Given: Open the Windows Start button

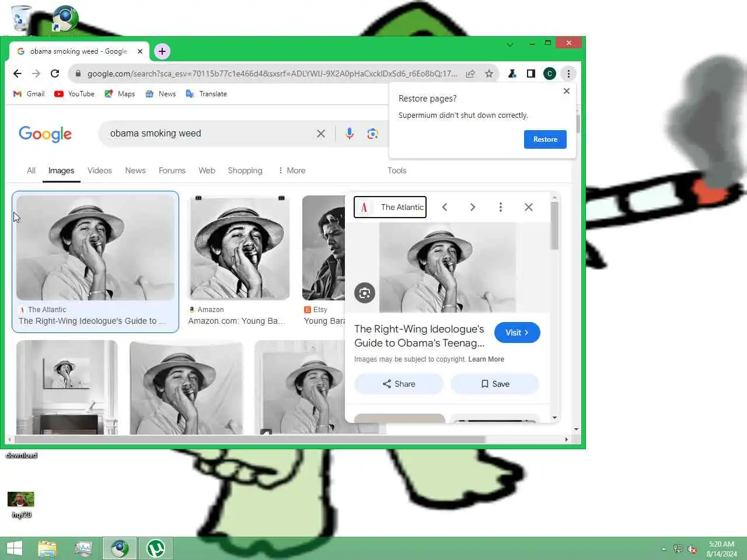Looking at the screenshot, I should click(14, 548).
